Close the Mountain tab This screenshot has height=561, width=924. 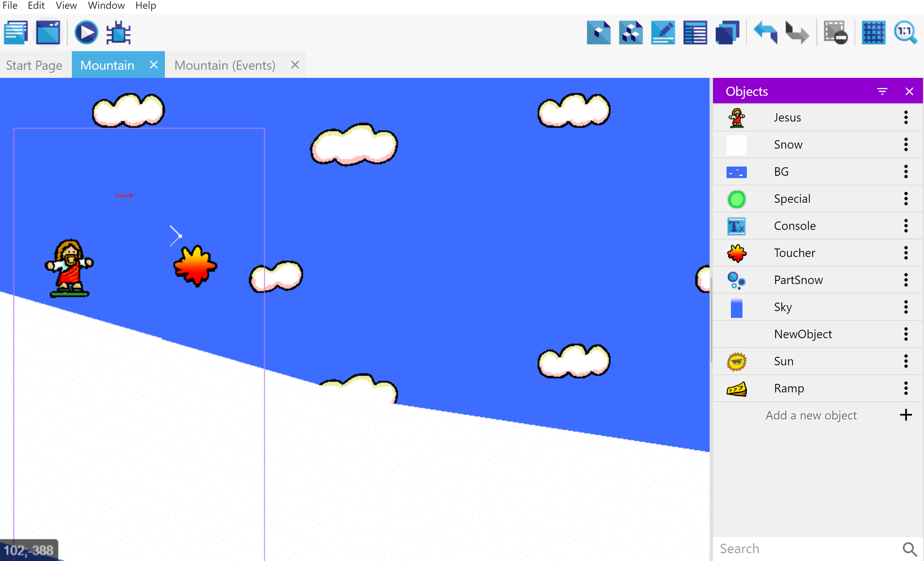[x=153, y=65]
